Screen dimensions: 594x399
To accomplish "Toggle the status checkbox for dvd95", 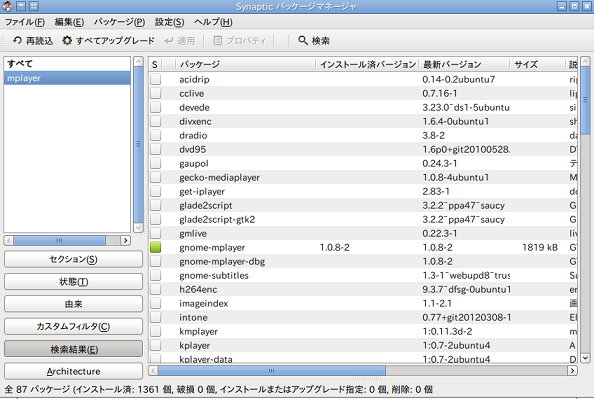I will 155,149.
